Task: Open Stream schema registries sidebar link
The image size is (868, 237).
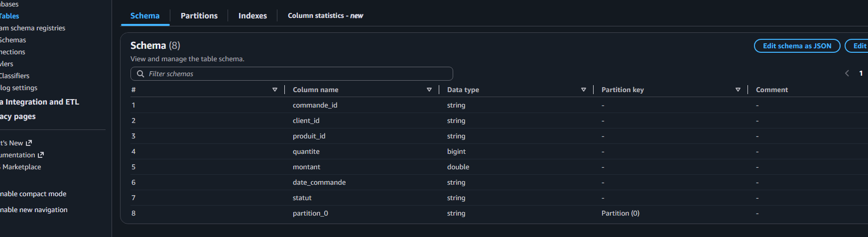Action: click(x=32, y=28)
